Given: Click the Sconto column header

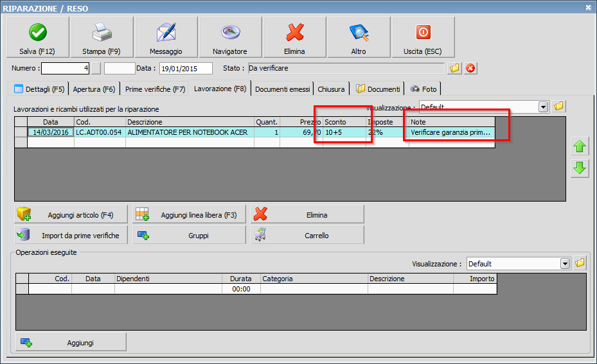Looking at the screenshot, I should pyautogui.click(x=344, y=122).
